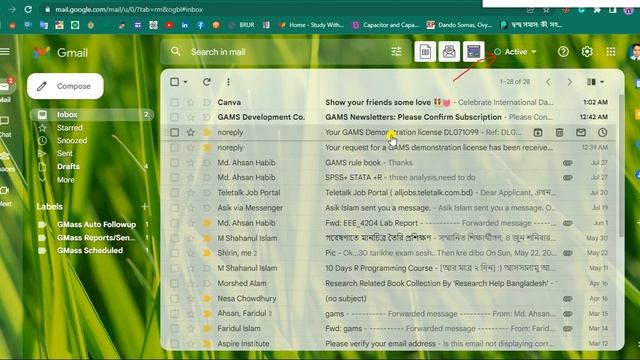This screenshot has width=640, height=360.
Task: Open Gmail settings gear
Action: (587, 51)
